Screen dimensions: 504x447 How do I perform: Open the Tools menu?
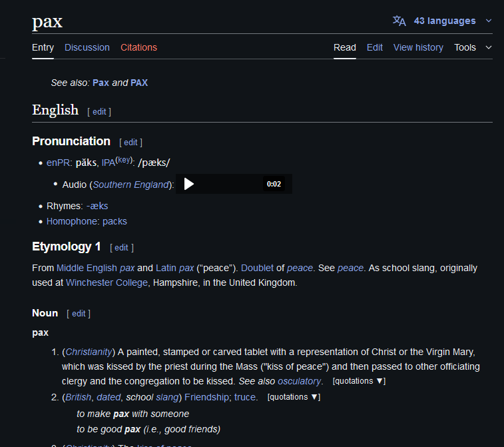[465, 47]
